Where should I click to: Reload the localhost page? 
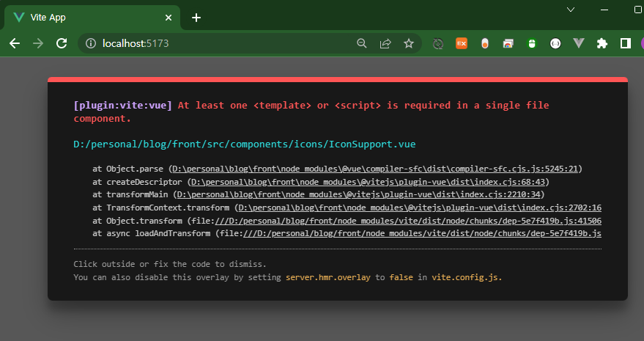click(62, 43)
